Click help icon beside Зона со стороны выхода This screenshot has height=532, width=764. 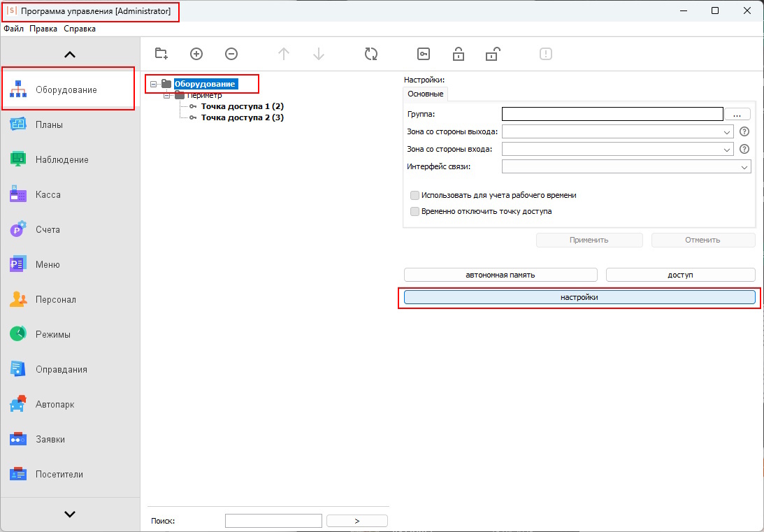pyautogui.click(x=744, y=131)
